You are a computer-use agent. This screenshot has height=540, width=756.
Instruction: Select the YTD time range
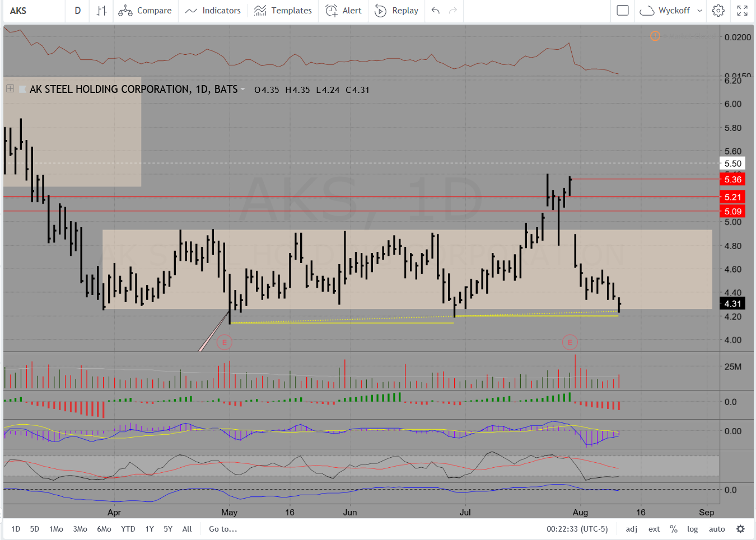pyautogui.click(x=128, y=529)
